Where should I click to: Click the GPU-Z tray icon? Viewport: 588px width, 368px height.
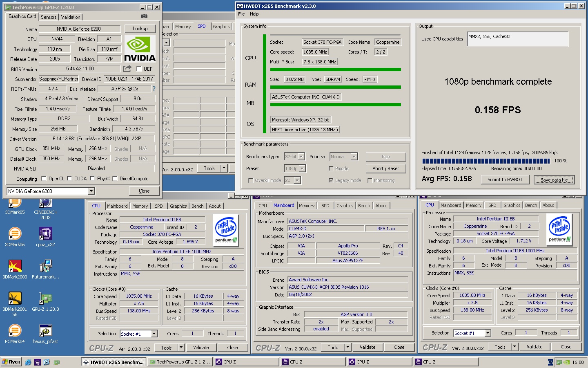[559, 362]
